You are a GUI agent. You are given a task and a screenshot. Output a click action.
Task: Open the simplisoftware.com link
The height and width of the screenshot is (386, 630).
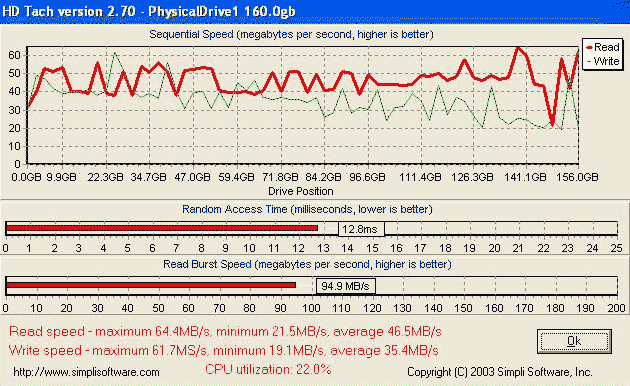click(86, 372)
